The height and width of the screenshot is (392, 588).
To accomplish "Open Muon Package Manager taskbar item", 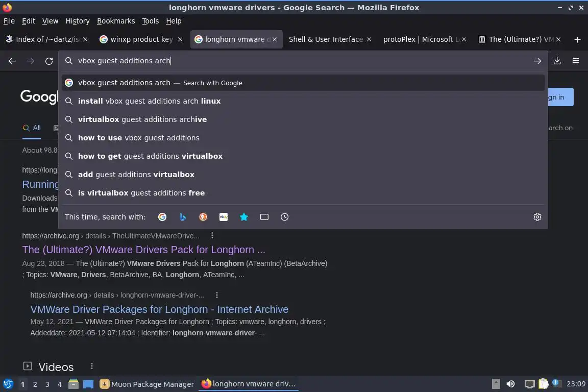I will (146, 384).
